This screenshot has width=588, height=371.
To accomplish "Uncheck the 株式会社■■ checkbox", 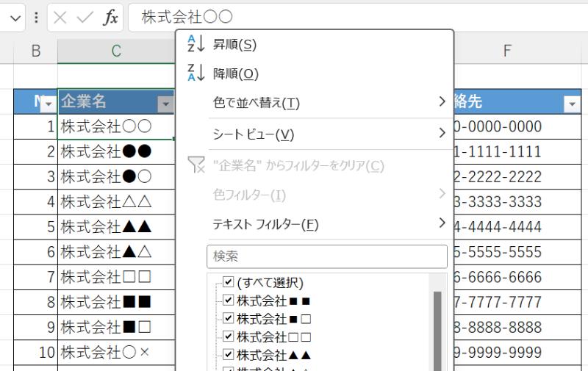I will 228,300.
